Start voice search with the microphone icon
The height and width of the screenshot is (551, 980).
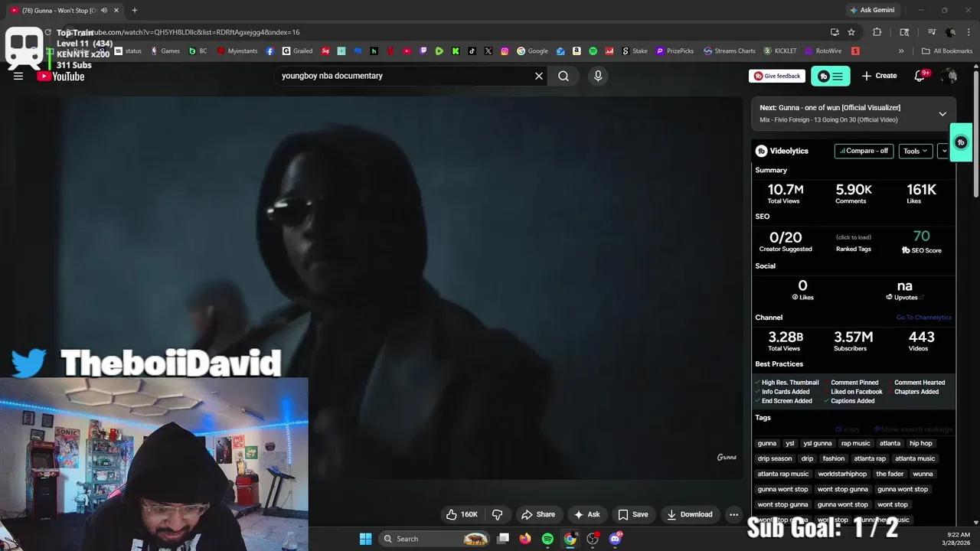[x=598, y=76]
